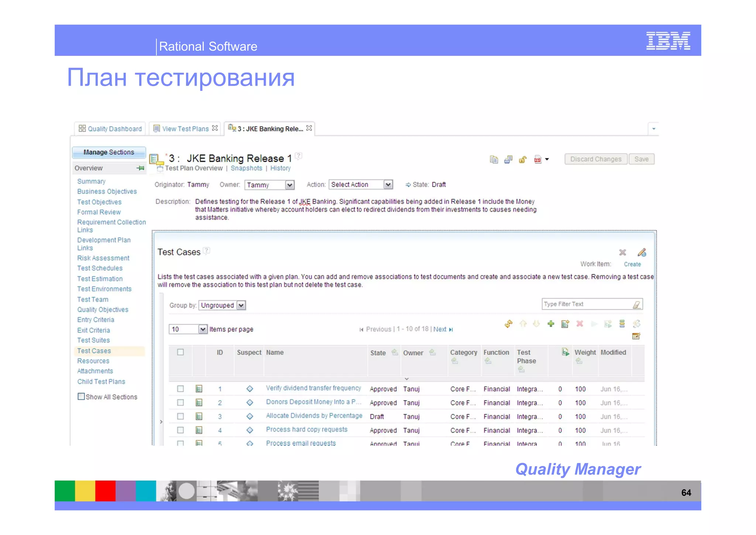Go to Next page of test cases
Image resolution: width=756 pixels, height=535 pixels.
pyautogui.click(x=443, y=329)
